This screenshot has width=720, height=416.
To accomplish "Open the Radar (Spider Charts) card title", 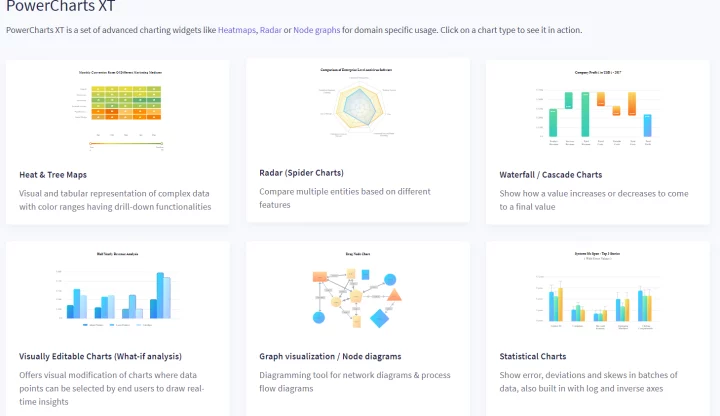I will [303, 172].
